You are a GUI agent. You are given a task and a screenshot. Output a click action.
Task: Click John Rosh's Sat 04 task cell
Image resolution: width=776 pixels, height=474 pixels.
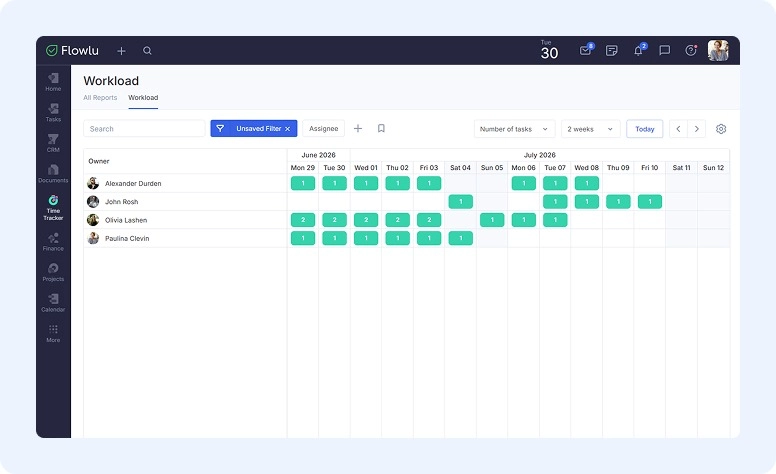tap(461, 202)
